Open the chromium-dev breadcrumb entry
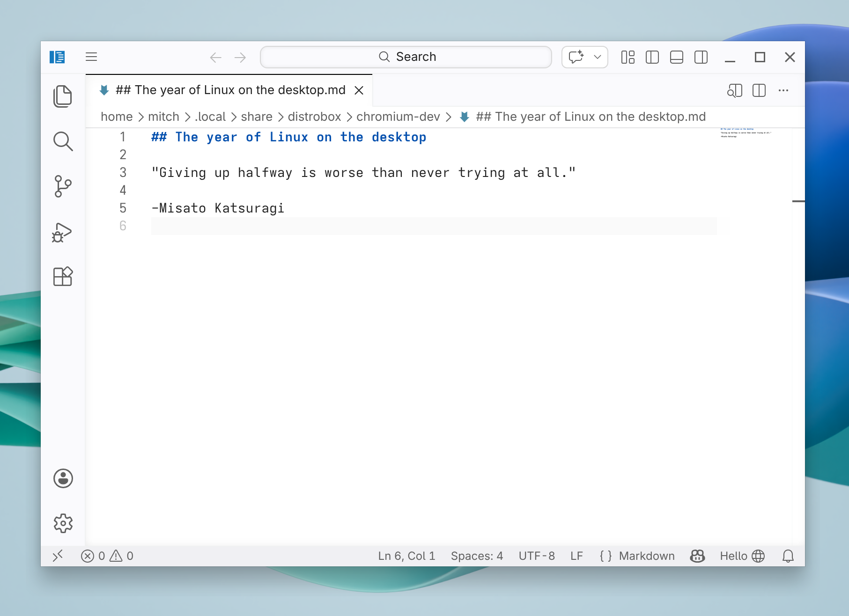The image size is (849, 616). pyautogui.click(x=398, y=117)
